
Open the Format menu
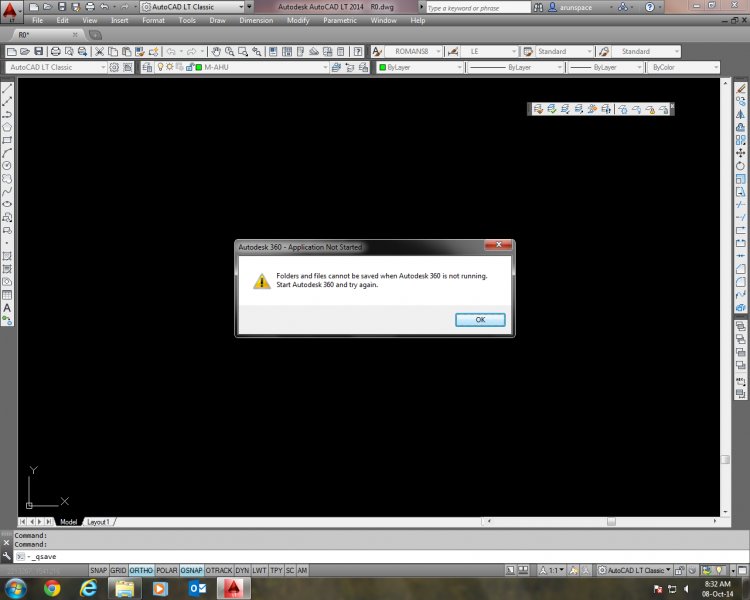tap(153, 20)
